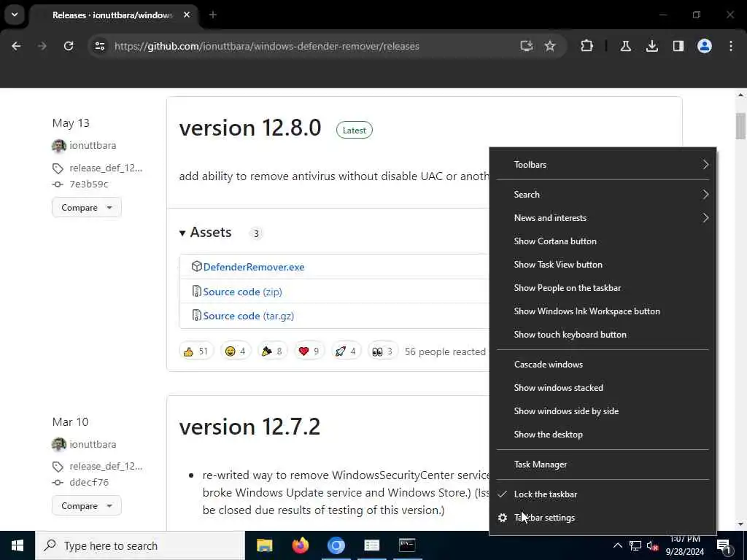The width and height of the screenshot is (747, 560).
Task: Open browser Extensions puzzle icon
Action: point(587,46)
